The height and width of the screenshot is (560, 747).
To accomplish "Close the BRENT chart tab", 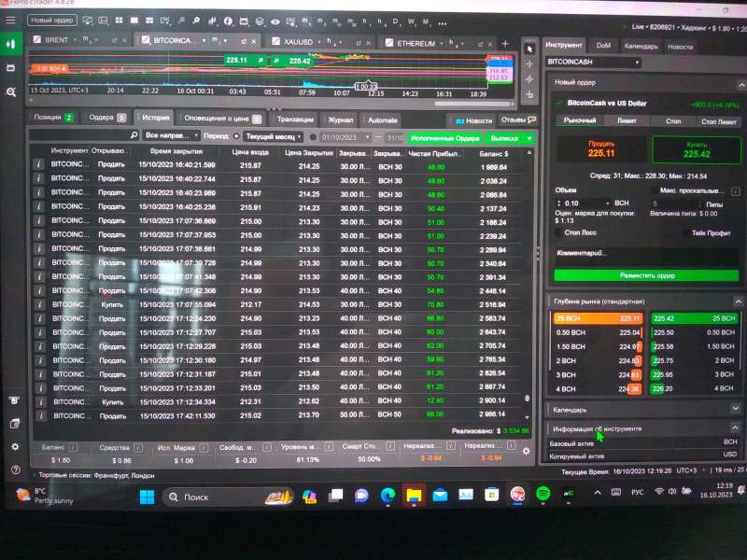I will pyautogui.click(x=125, y=40).
